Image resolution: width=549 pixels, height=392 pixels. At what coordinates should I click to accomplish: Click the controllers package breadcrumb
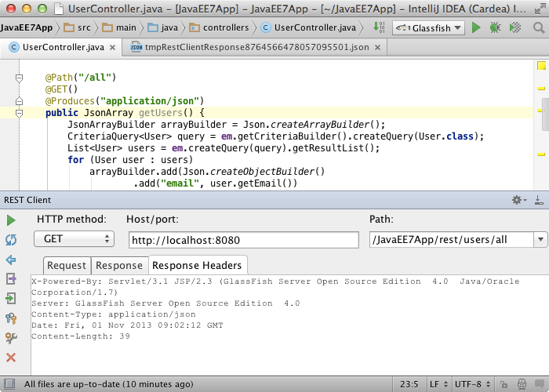click(219, 27)
